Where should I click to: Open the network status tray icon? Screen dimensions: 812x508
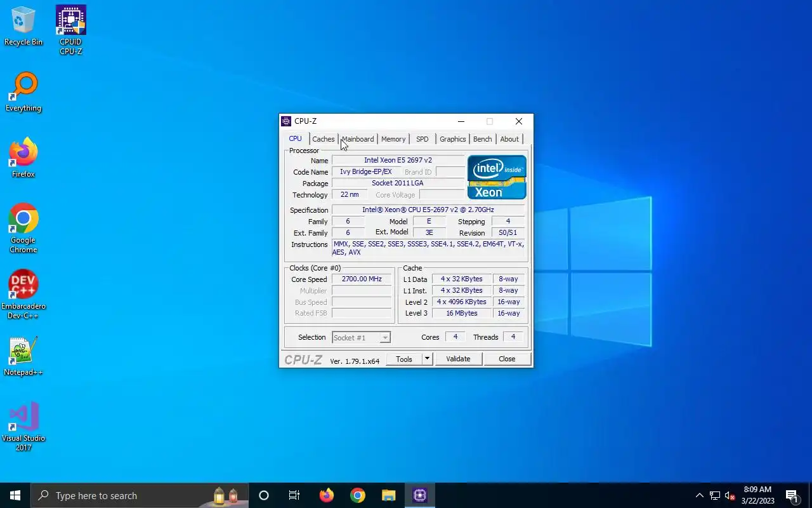[x=715, y=495]
